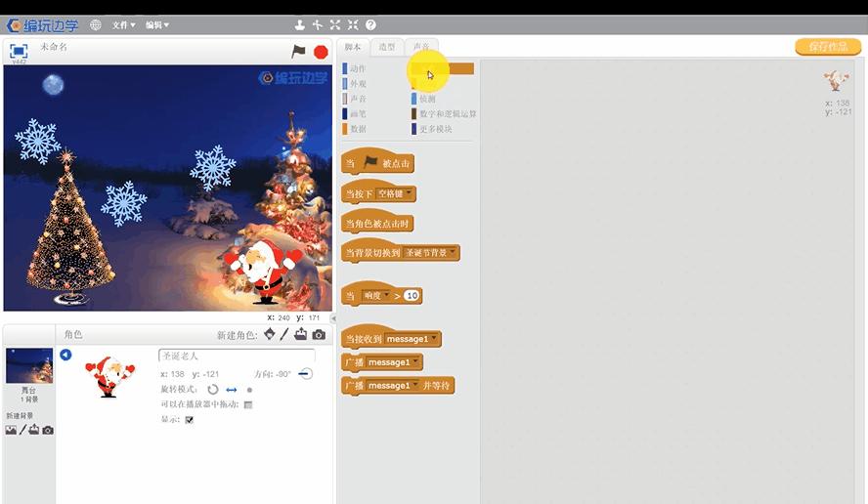The height and width of the screenshot is (504, 868).
Task: Open 响度 loudness dropdown in block
Action: (376, 295)
